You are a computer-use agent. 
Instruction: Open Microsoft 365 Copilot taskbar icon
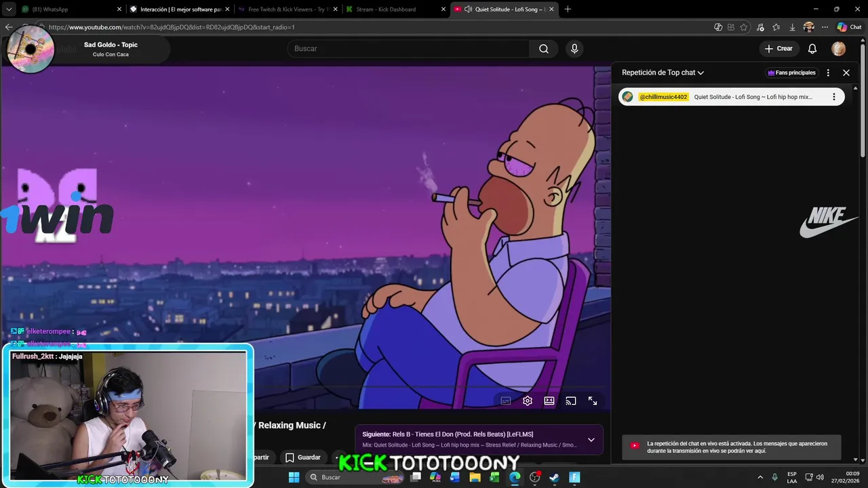[435, 477]
